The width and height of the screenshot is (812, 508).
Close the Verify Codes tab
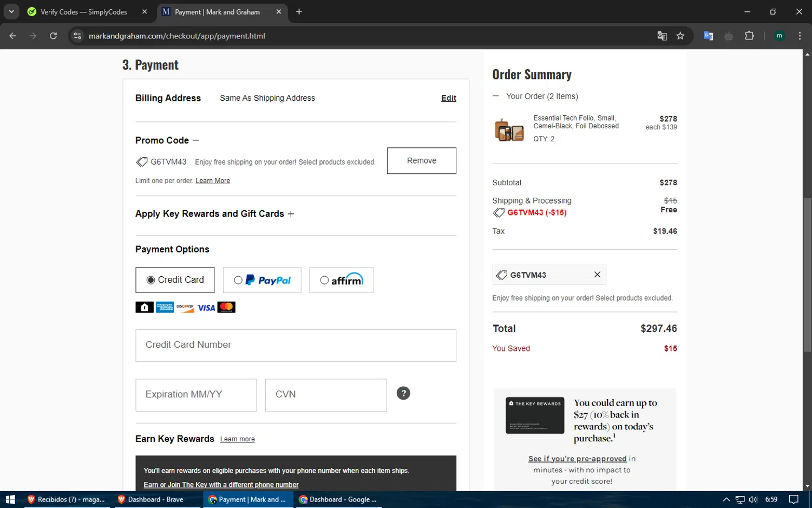[145, 12]
